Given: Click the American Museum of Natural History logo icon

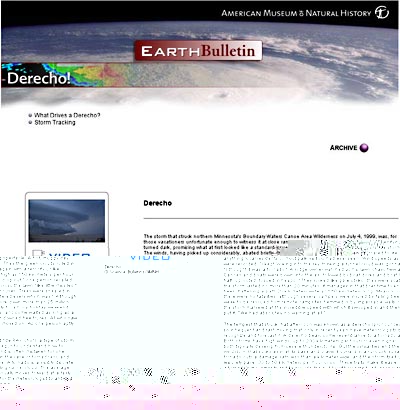Looking at the screenshot, I should 382,13.
